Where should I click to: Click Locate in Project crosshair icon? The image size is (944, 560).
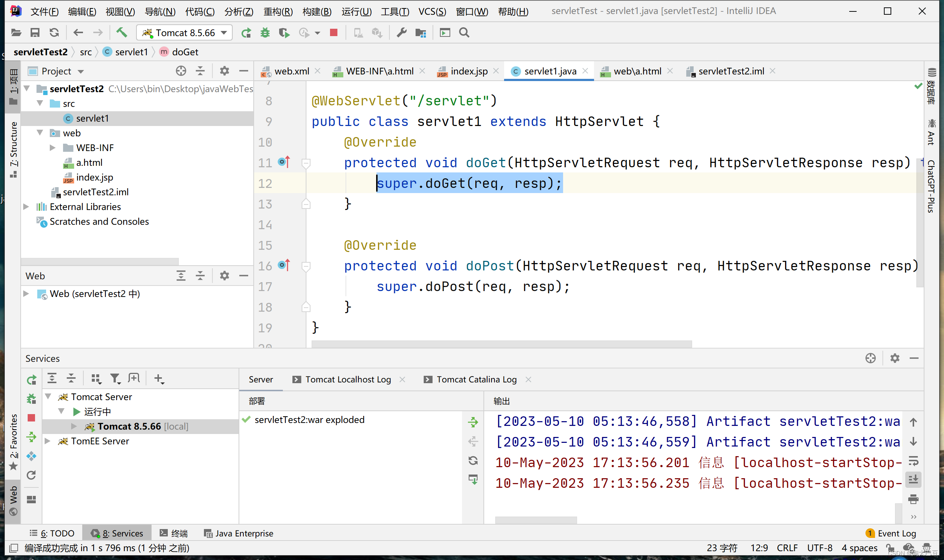click(x=181, y=71)
